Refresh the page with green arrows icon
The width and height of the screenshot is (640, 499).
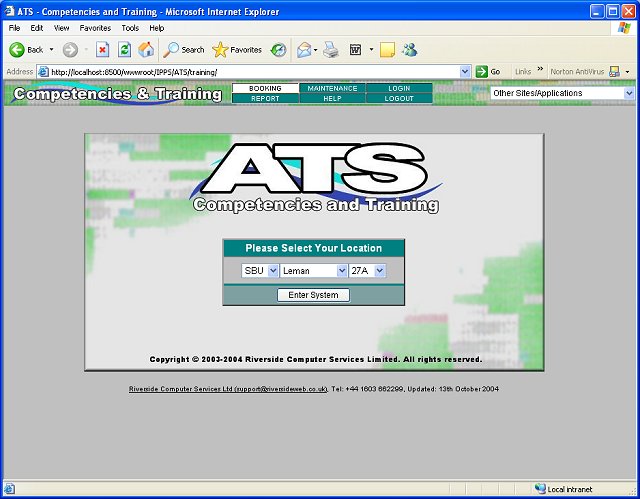124,50
